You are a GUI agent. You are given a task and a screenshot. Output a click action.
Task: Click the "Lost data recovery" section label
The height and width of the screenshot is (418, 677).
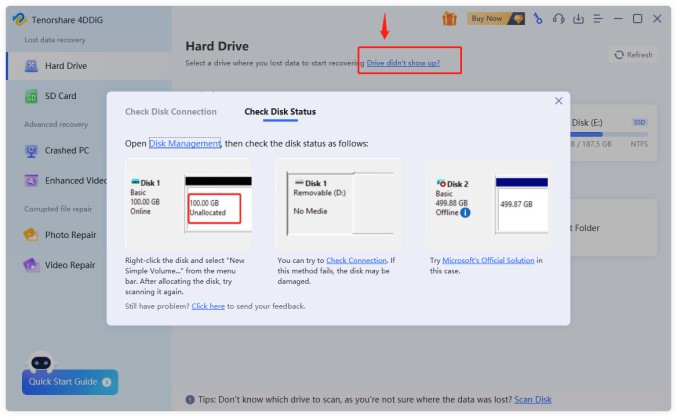coord(55,40)
